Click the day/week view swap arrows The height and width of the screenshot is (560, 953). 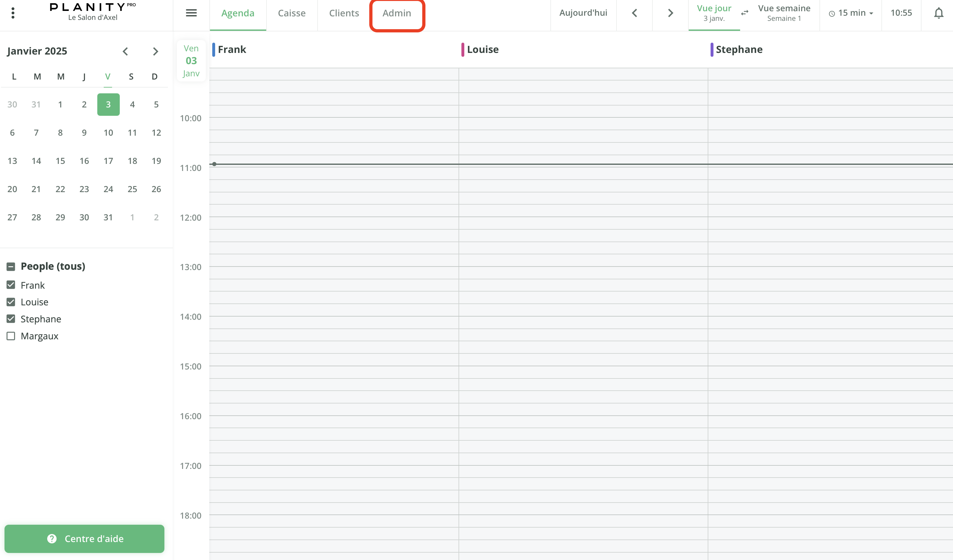pyautogui.click(x=745, y=13)
